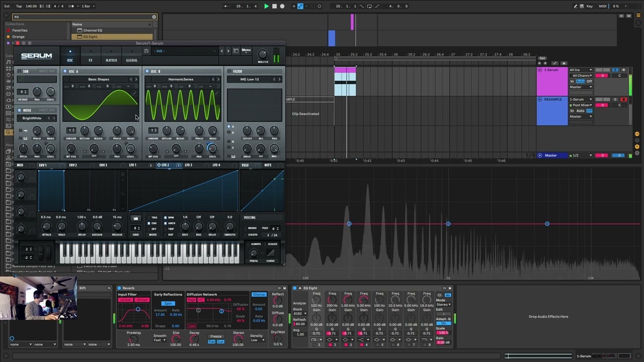Screen dimensions: 644x362
Task: Click Reverb Spin button
Action: (168, 304)
